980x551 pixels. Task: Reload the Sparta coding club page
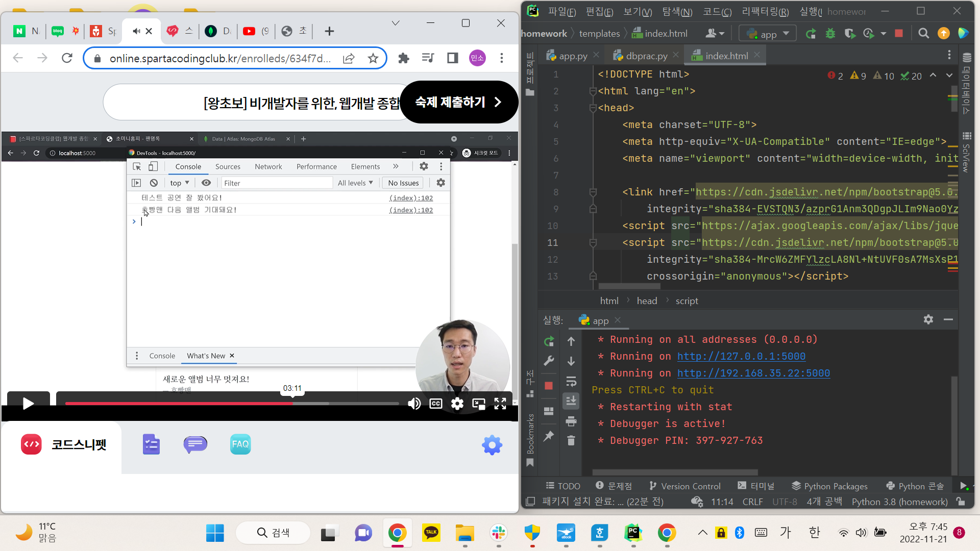[x=67, y=58]
